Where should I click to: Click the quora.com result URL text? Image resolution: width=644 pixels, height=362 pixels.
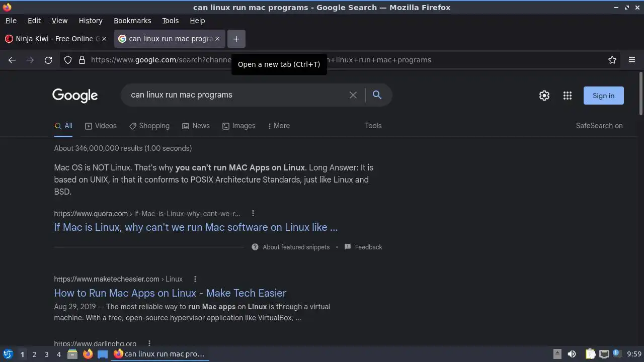(x=147, y=214)
